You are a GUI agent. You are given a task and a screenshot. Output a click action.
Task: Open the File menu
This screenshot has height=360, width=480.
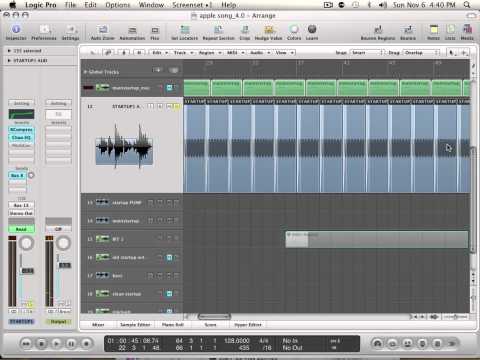pos(70,5)
